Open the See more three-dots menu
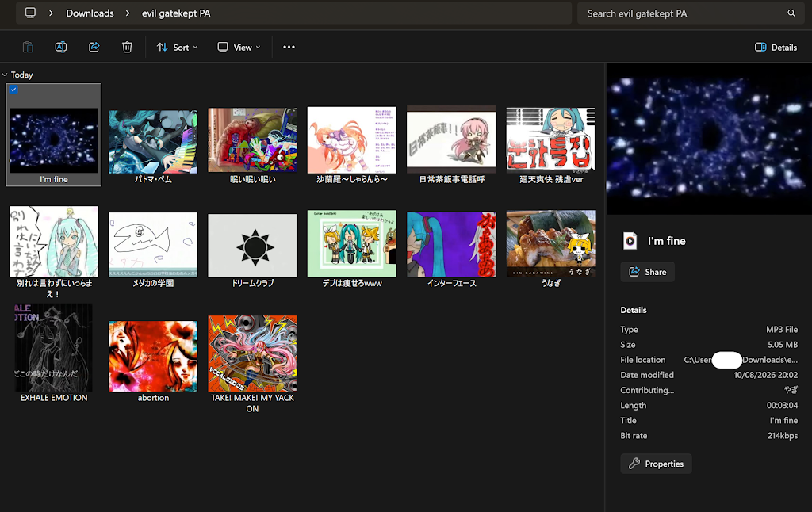The image size is (812, 512). pos(289,47)
